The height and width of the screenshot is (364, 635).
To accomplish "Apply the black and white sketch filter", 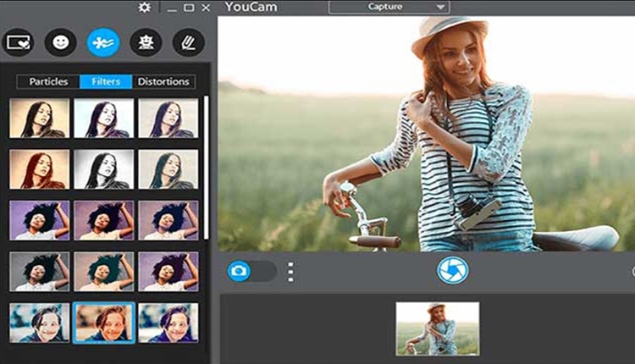I will click(103, 169).
